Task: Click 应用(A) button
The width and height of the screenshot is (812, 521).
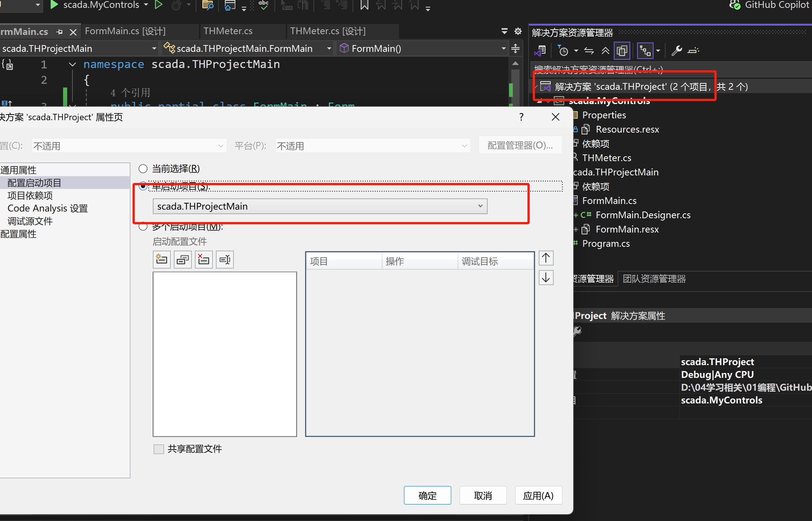Action: pyautogui.click(x=539, y=495)
